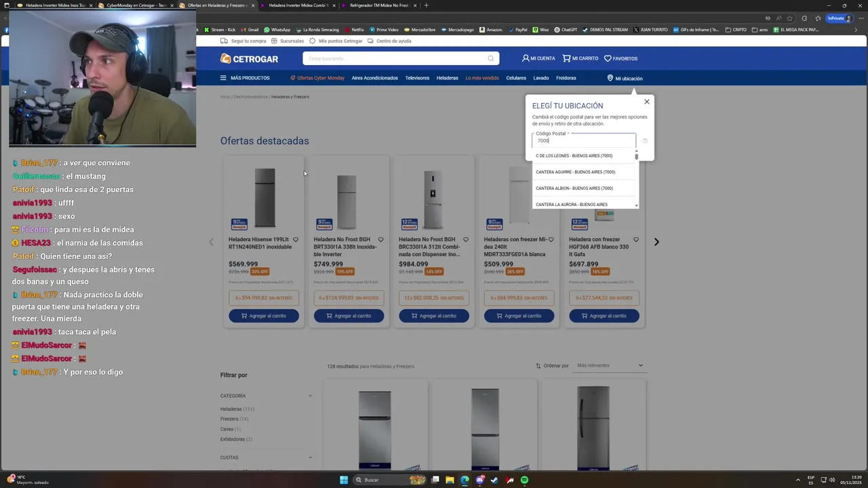Select CANTERA AGUIRRE - BUENOS AIRES suggestion

pos(583,172)
